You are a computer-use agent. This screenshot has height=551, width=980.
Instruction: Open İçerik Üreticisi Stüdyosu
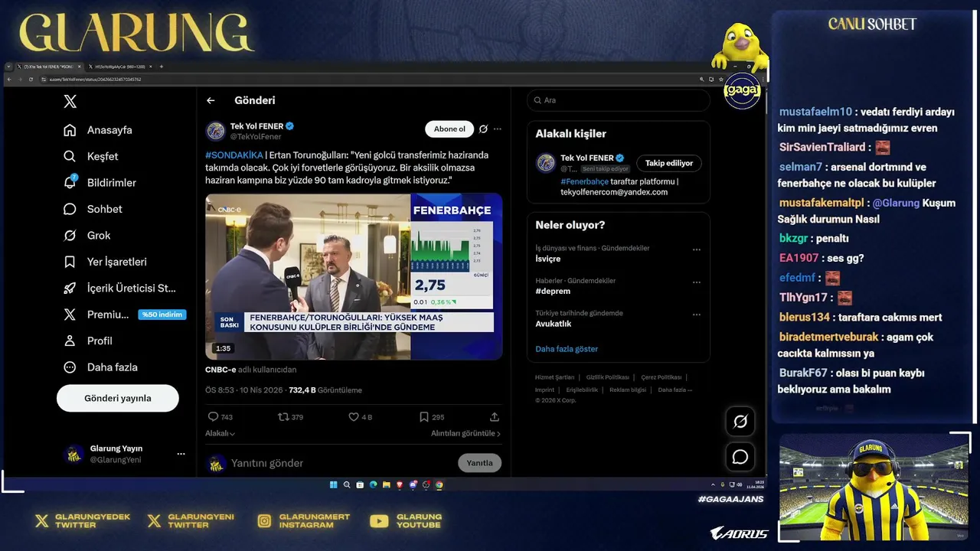tap(120, 289)
